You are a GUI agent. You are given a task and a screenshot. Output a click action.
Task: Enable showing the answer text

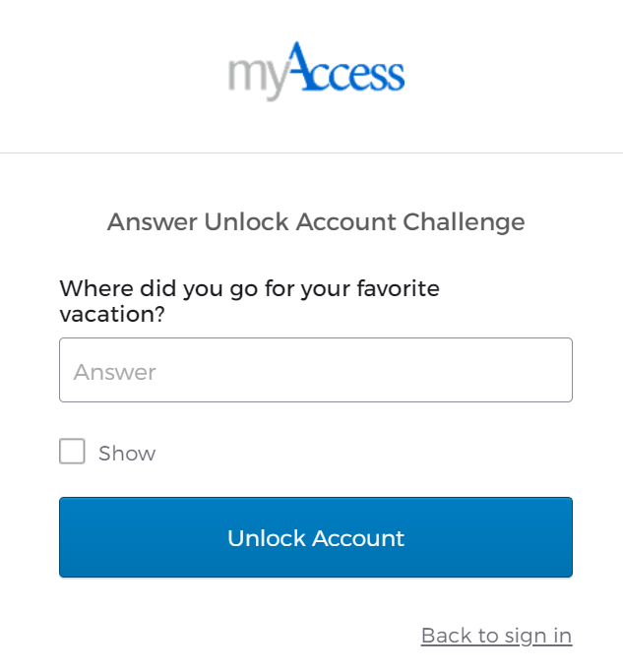click(x=72, y=452)
